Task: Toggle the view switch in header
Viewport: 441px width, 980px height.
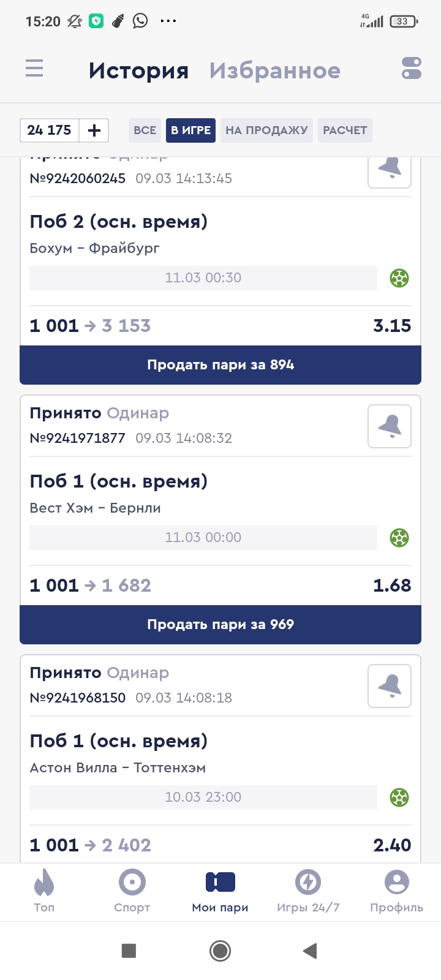Action: pyautogui.click(x=412, y=69)
